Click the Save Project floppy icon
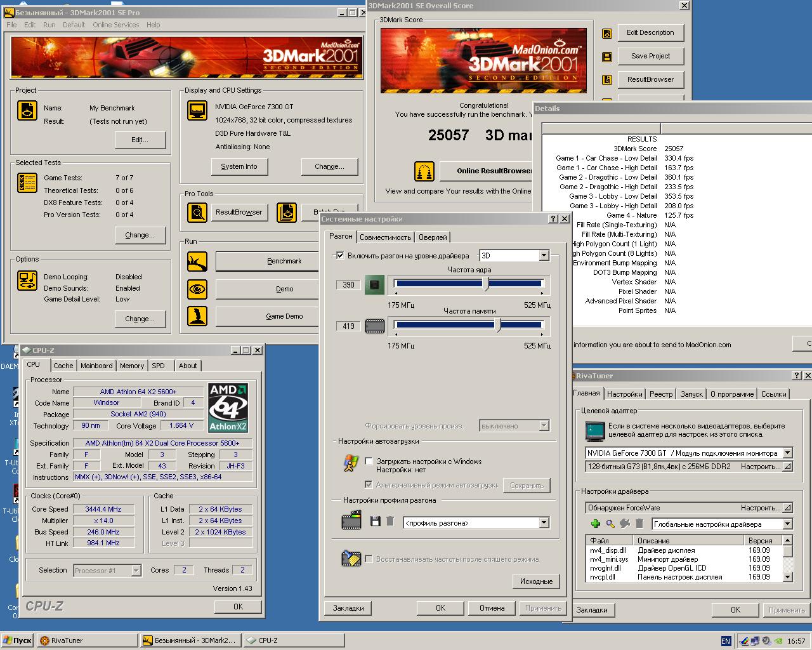The height and width of the screenshot is (650, 812). point(607,56)
